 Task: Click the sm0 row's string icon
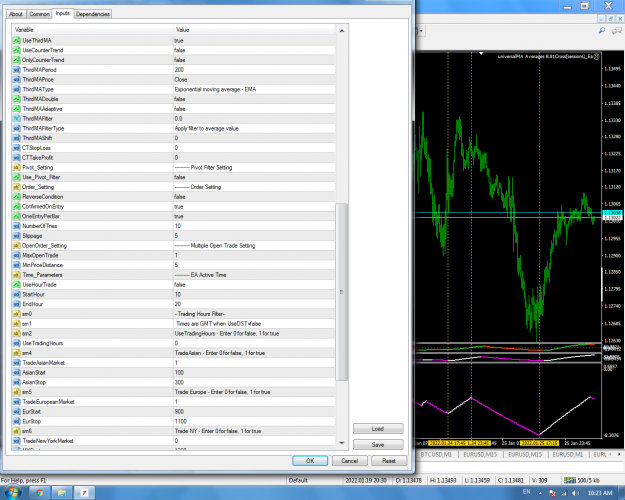[16, 314]
